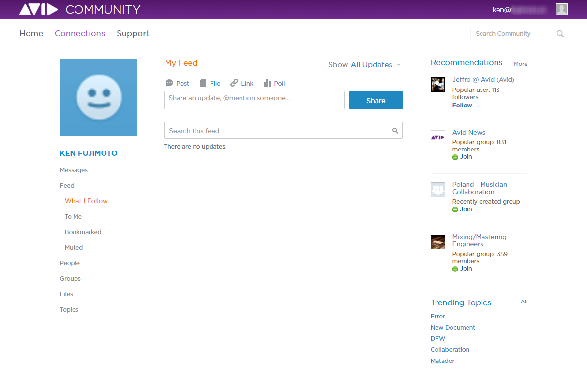Select What I Follow feed filter
Image resolution: width=587 pixels, height=392 pixels.
click(x=86, y=201)
